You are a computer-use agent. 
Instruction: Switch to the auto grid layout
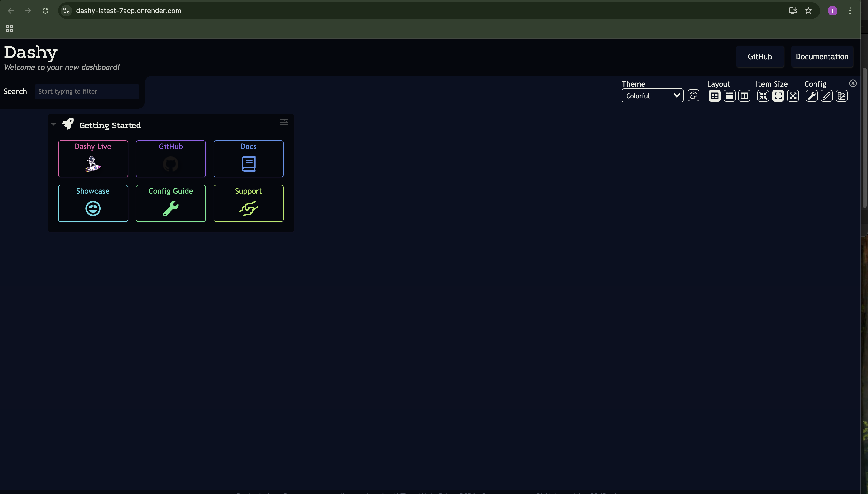tap(714, 96)
